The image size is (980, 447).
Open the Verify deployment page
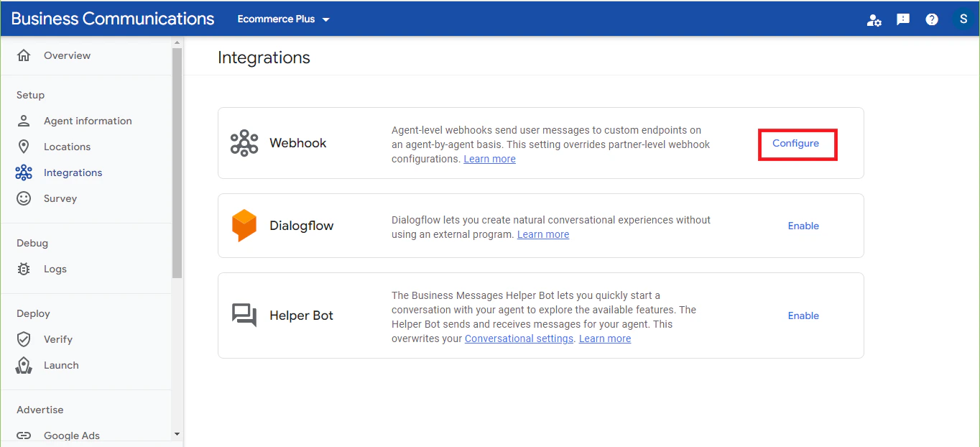[60, 339]
